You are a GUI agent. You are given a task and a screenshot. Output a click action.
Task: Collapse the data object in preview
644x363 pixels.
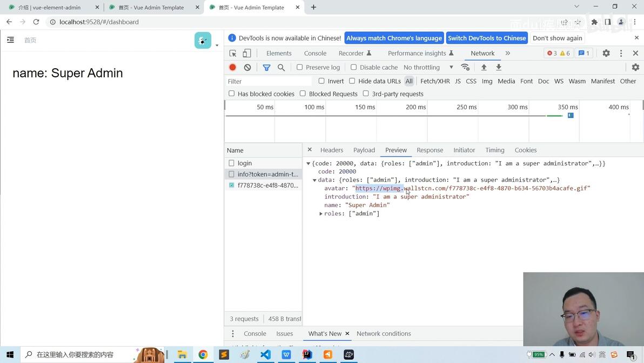(x=314, y=180)
